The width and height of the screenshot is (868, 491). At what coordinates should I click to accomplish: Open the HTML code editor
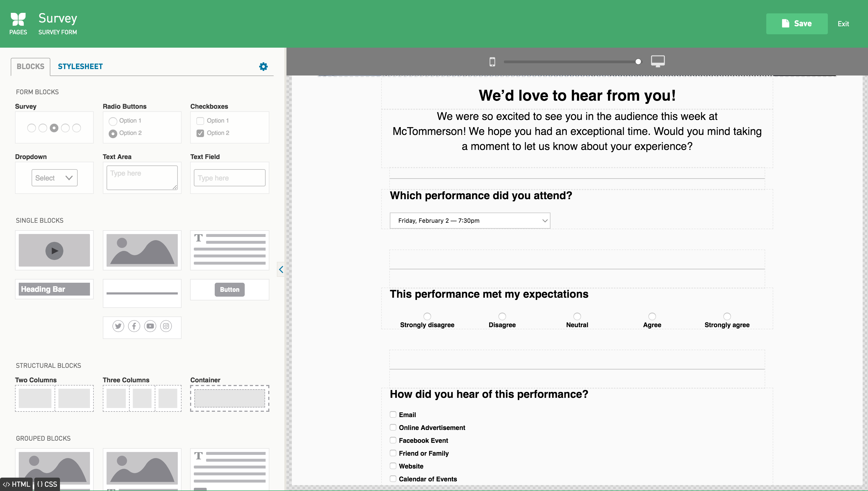tap(16, 484)
